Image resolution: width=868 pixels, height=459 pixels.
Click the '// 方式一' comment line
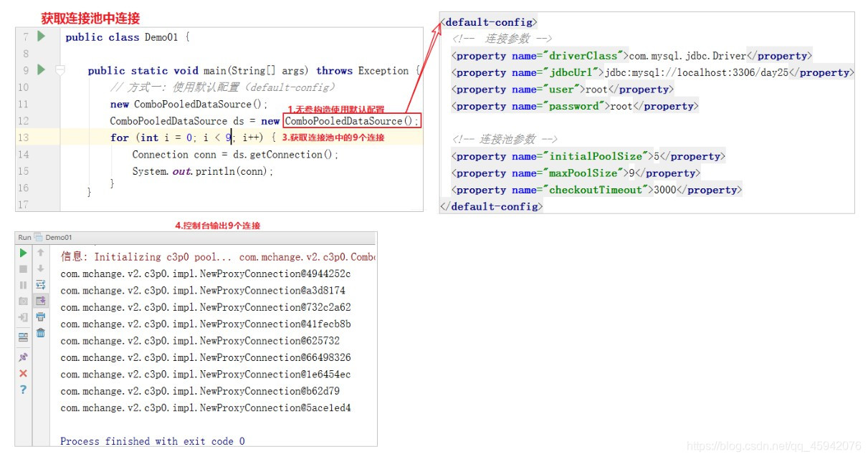(223, 87)
